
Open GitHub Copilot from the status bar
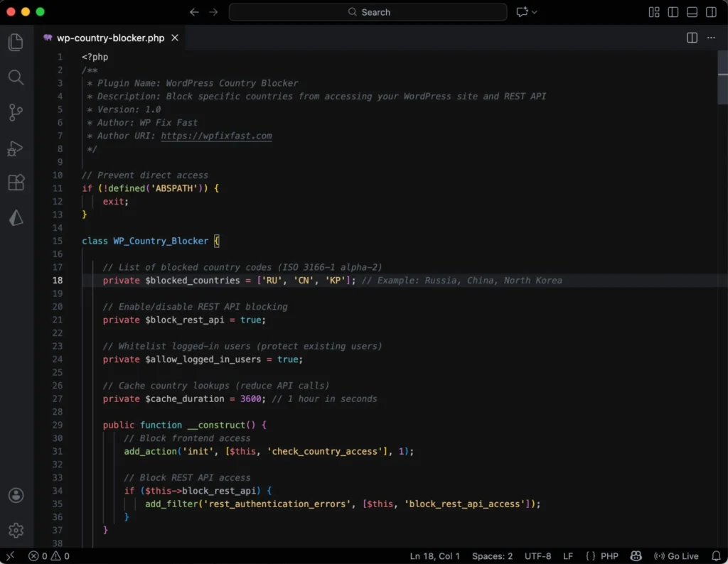click(635, 556)
